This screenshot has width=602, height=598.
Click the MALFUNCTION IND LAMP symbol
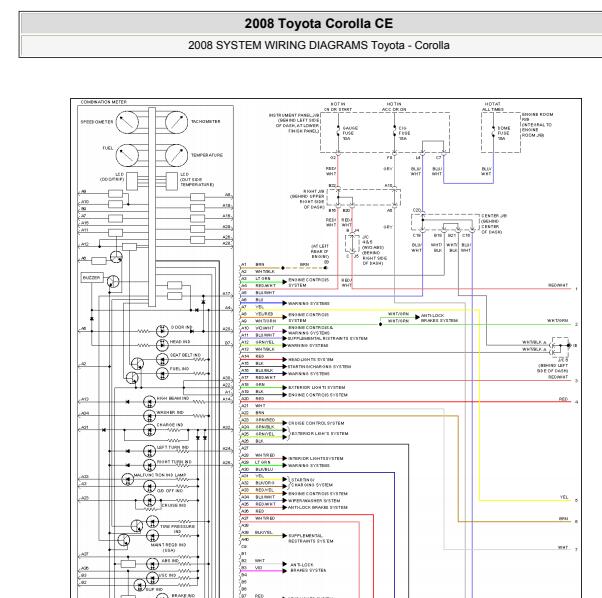pyautogui.click(x=127, y=479)
